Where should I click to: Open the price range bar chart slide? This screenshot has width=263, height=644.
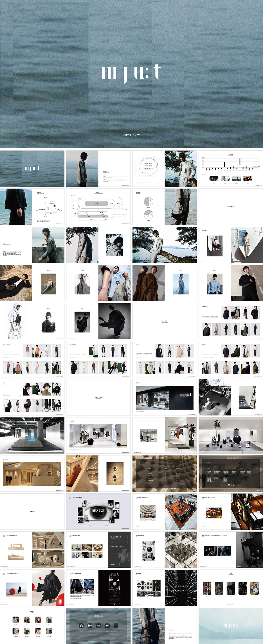(231, 168)
